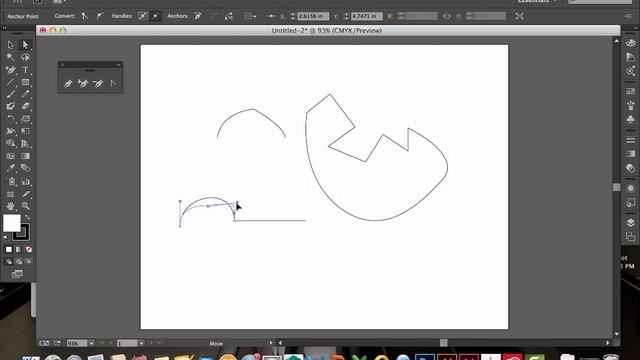The image size is (640, 360).
Task: Set paint mode to Color
Action: pyautogui.click(x=9, y=249)
